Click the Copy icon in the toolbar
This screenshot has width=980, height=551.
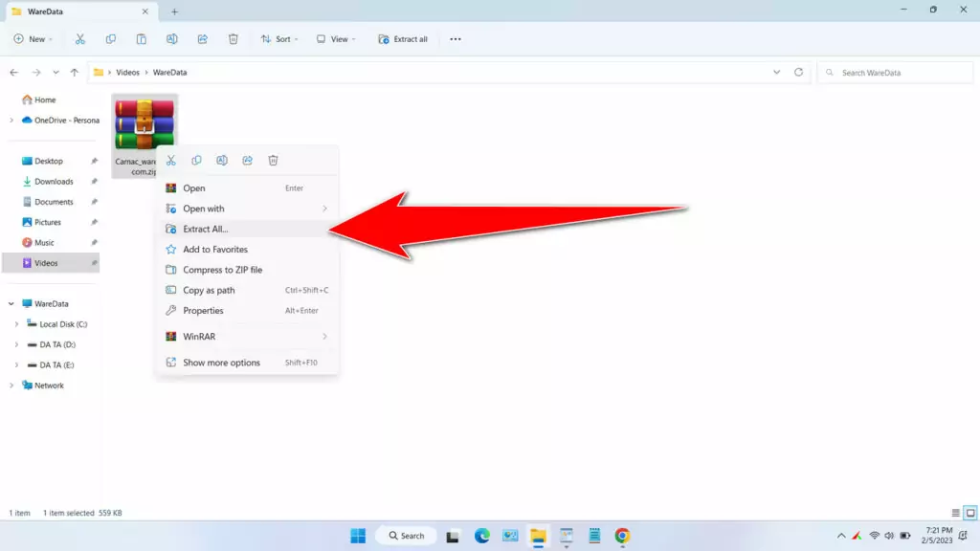111,38
